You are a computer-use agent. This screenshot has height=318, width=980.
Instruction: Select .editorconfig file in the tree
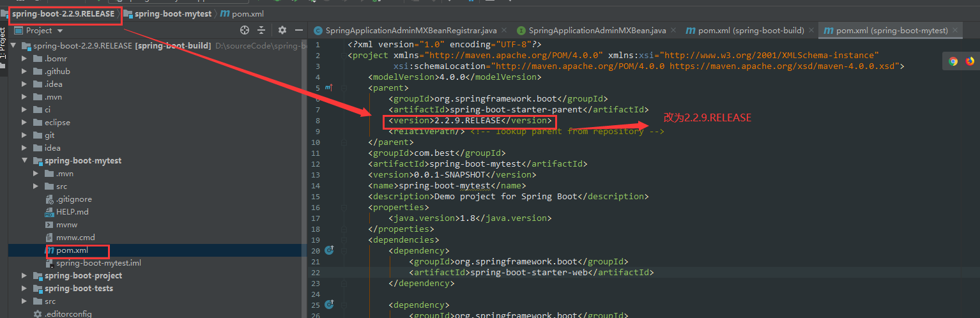[x=67, y=314]
